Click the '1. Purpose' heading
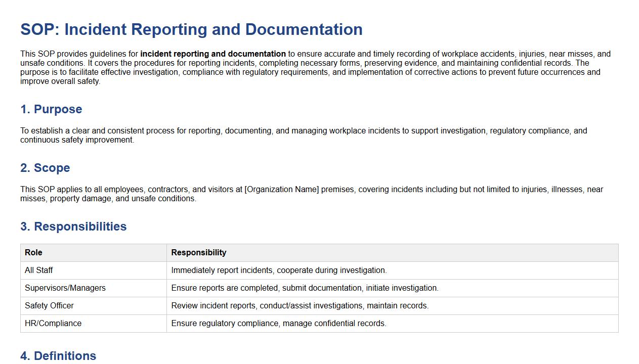This screenshot has height=364, width=639. [x=51, y=110]
